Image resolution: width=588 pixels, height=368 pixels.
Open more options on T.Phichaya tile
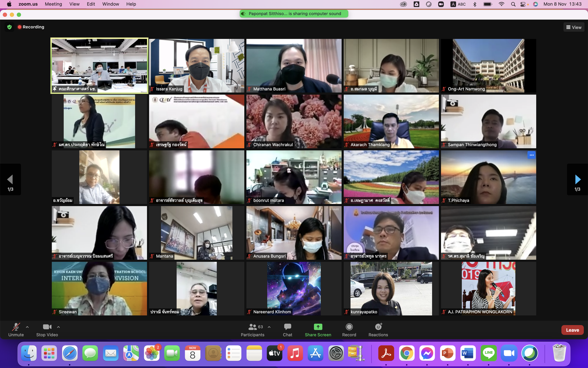coord(531,155)
